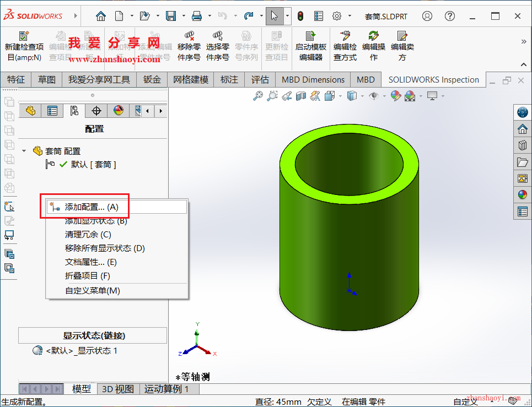Open dropdown arrow next to Hide/Show Items eye
Viewport: 532px width, 407px height.
(384, 96)
